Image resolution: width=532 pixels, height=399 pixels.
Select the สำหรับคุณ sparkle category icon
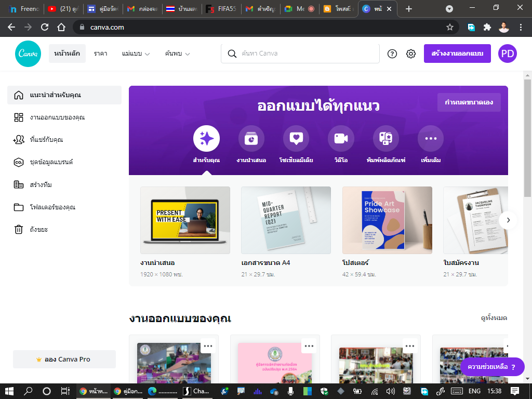(x=206, y=138)
